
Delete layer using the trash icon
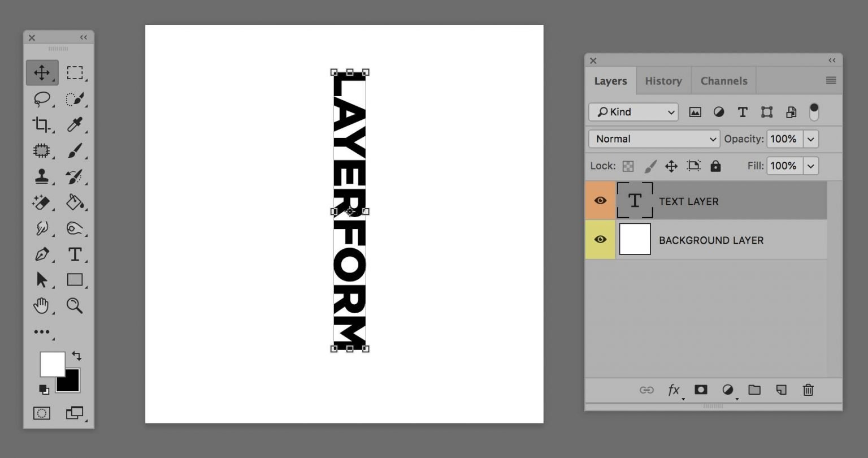pyautogui.click(x=808, y=390)
